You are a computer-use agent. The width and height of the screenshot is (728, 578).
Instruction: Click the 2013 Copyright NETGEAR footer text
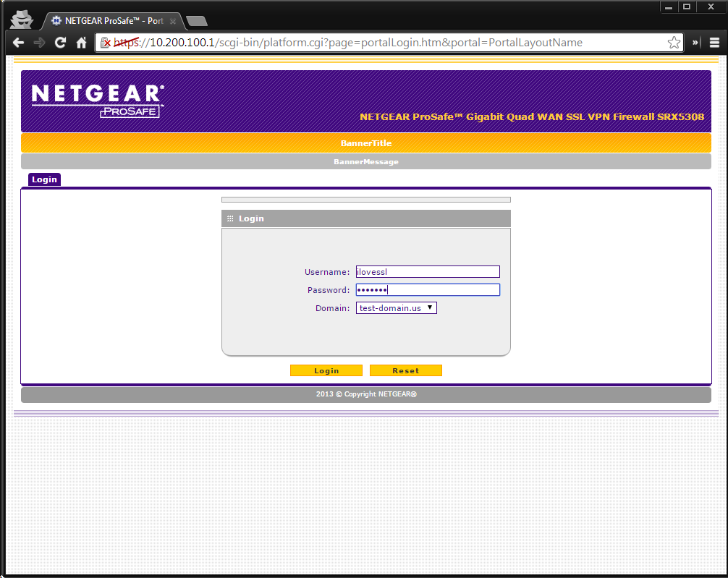366,394
